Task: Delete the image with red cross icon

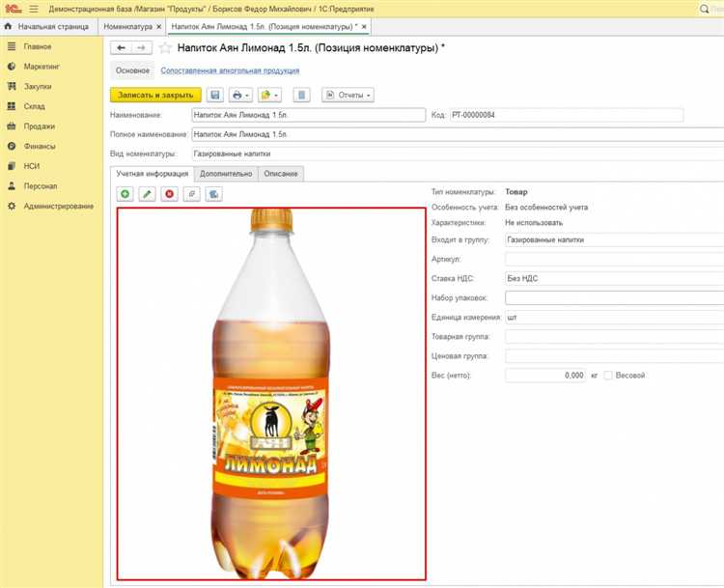Action: coord(170,194)
